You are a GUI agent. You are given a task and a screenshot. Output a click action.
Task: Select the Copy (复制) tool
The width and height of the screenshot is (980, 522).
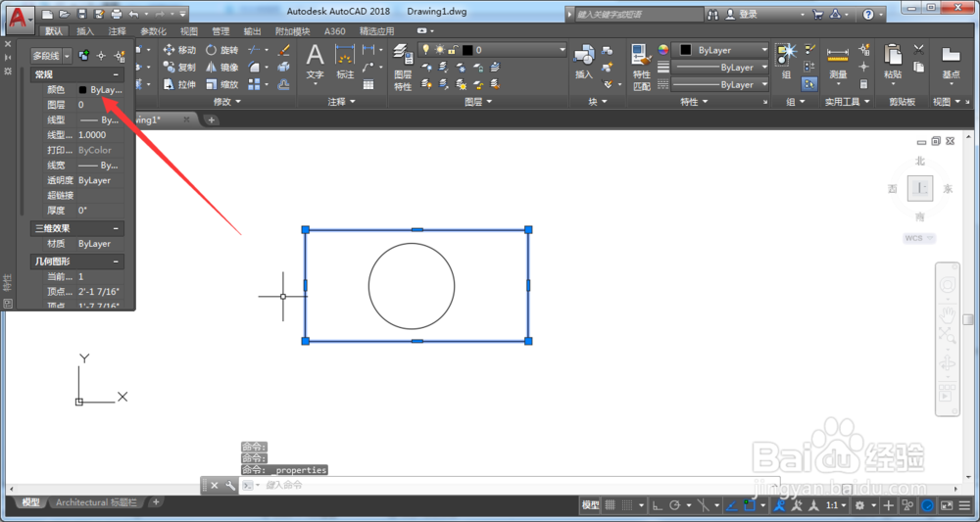pos(179,67)
